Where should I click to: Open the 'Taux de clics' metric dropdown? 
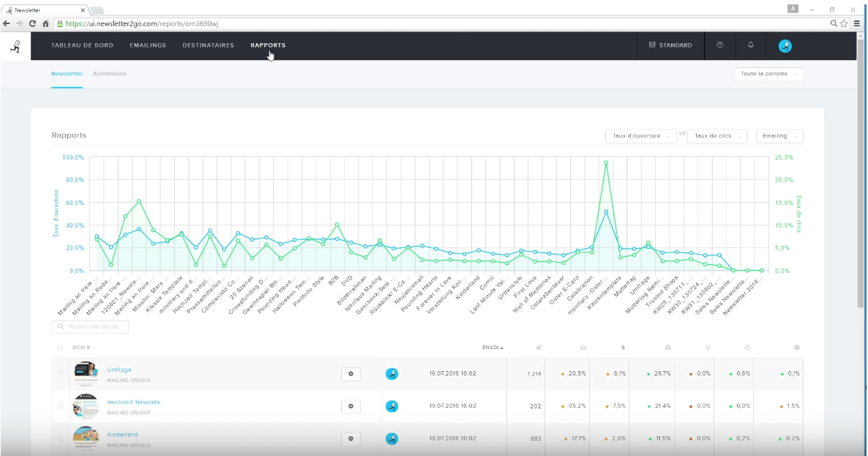[x=717, y=136]
